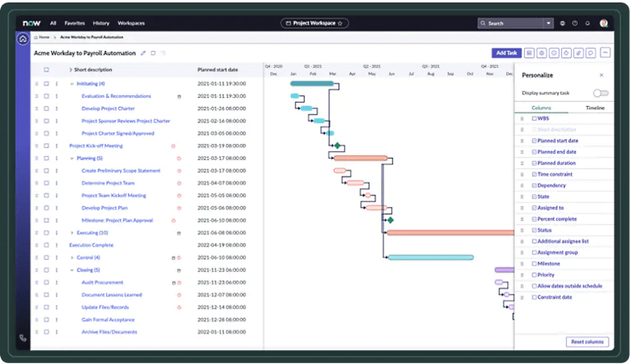Viewport: 631px width, 364px height.
Task: Open the Project Workspace pill
Action: 315,23
